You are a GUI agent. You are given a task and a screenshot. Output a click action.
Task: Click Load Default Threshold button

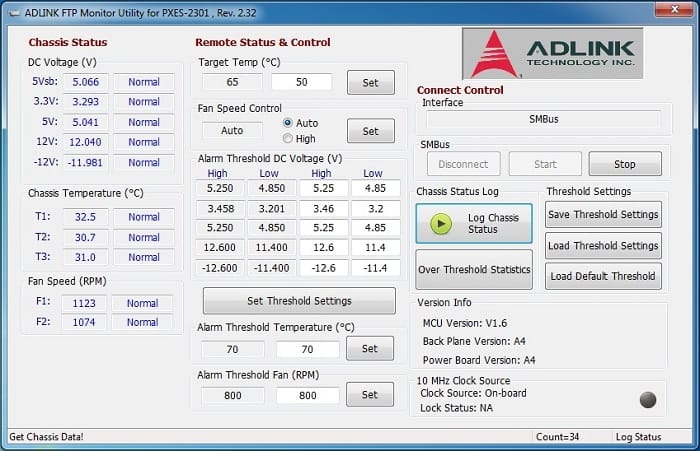(x=603, y=276)
